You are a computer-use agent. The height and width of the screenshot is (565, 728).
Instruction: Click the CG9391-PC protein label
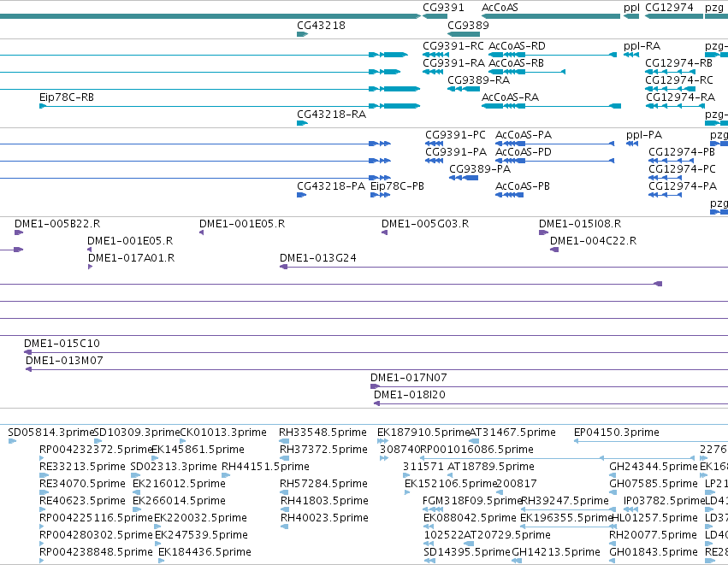click(x=455, y=135)
